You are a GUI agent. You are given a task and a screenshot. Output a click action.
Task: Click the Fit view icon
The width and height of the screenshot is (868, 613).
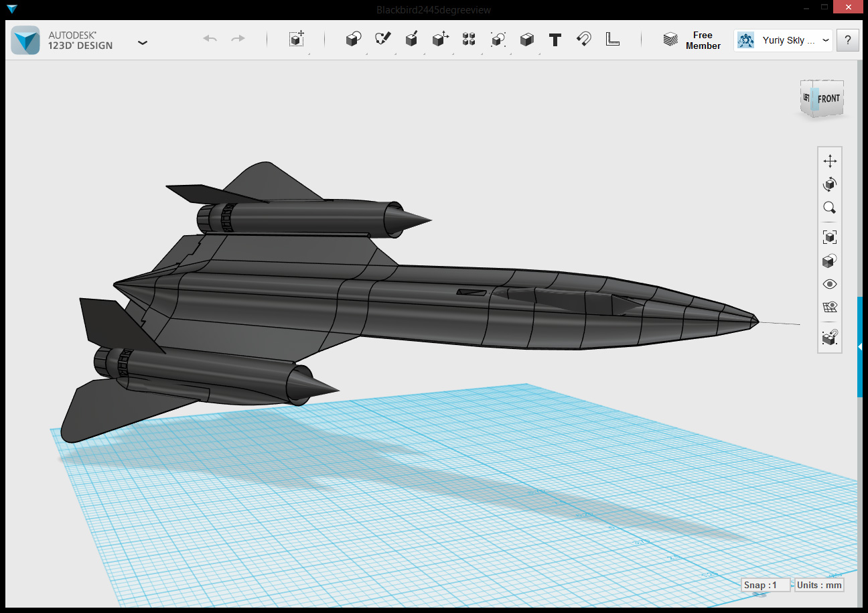pos(830,236)
